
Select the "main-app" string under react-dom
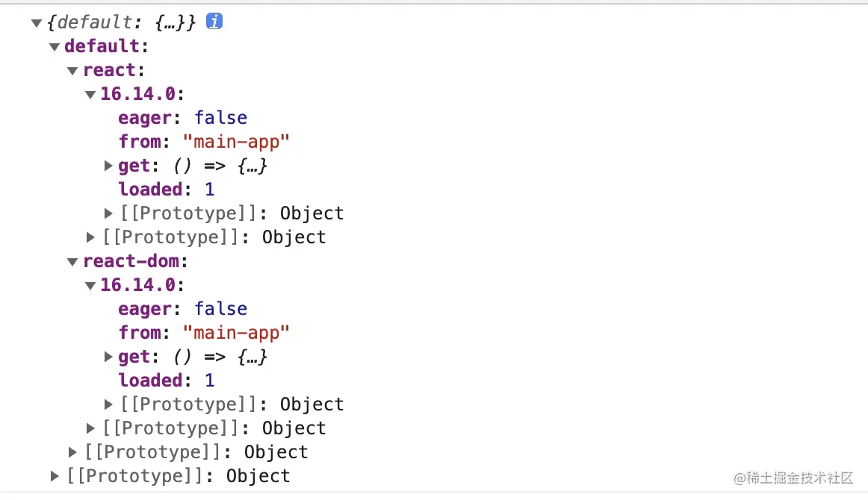[x=236, y=333]
